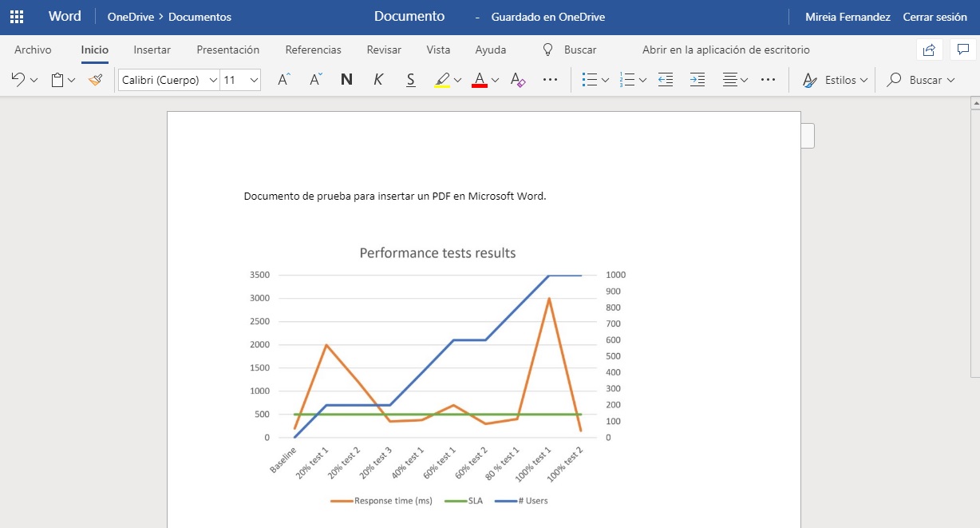This screenshot has height=528, width=980.
Task: Click Abrir en la aplicación de escritorio
Action: point(725,50)
